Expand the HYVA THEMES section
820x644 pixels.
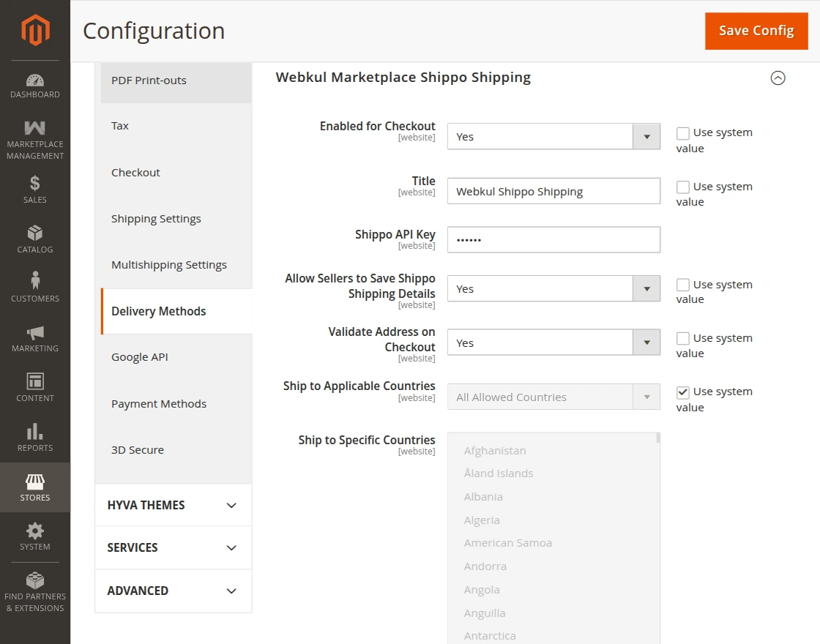pyautogui.click(x=173, y=505)
